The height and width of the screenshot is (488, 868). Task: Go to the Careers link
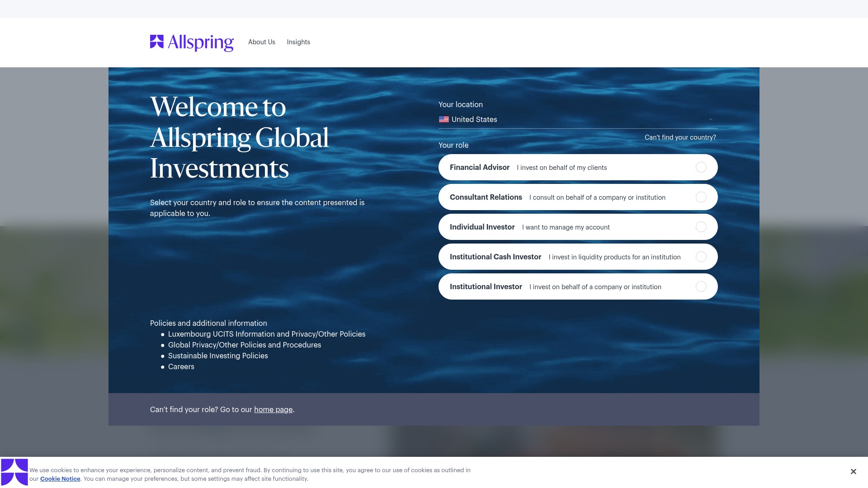tap(181, 366)
